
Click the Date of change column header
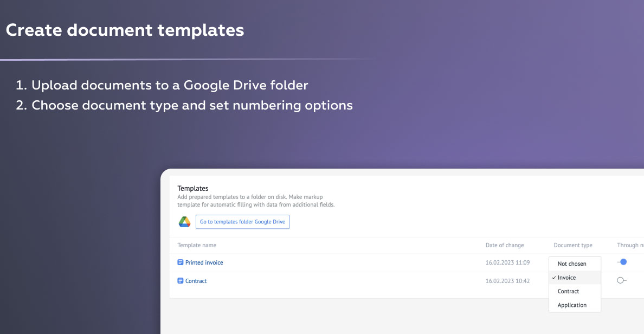[x=505, y=245]
